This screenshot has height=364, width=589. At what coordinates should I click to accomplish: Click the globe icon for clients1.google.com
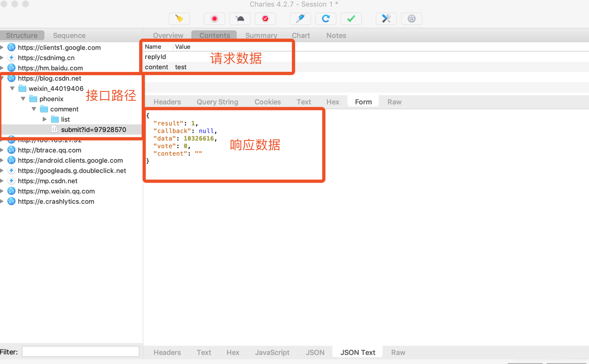[11, 48]
